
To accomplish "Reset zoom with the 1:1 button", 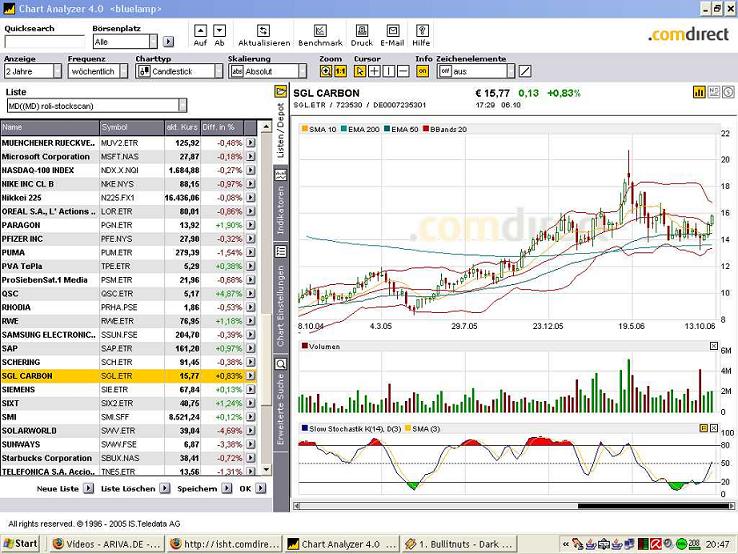I will tap(340, 71).
